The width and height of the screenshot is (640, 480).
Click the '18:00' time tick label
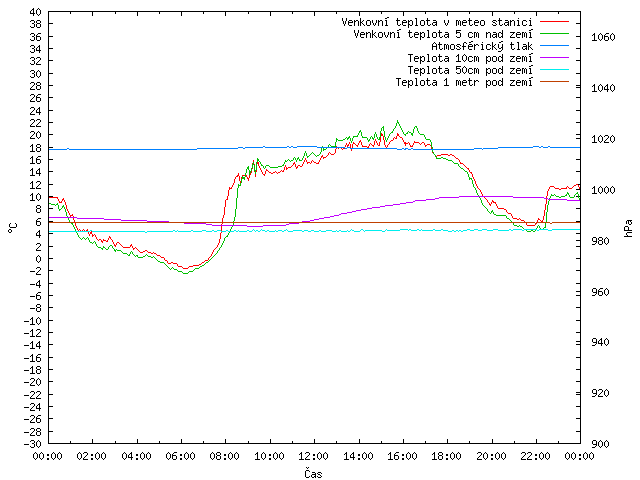point(447,456)
